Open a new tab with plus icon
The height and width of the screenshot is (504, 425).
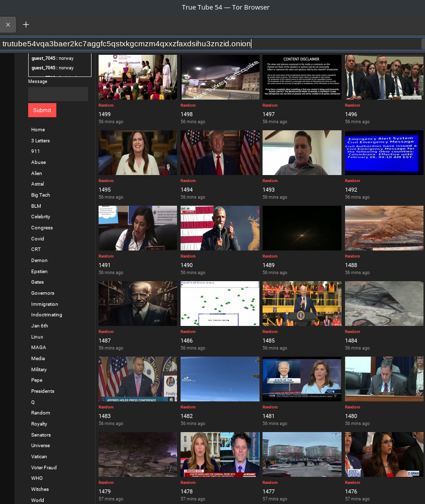(26, 25)
